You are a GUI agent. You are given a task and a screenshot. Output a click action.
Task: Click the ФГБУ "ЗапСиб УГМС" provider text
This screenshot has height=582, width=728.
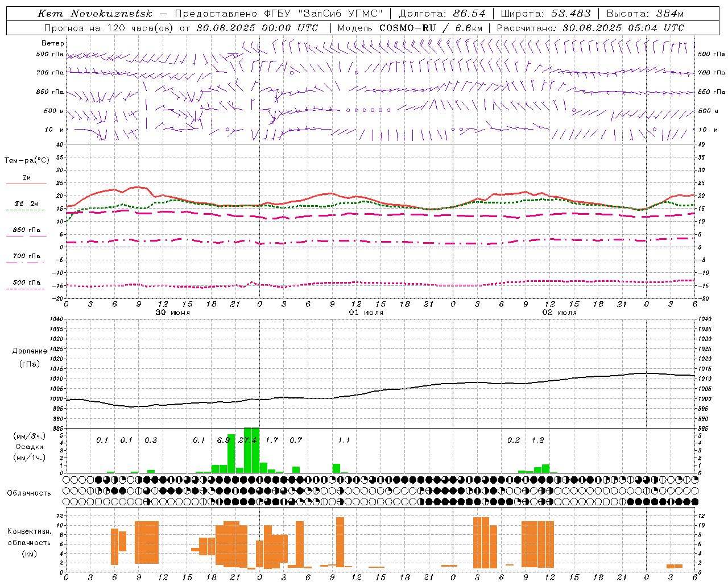click(324, 14)
